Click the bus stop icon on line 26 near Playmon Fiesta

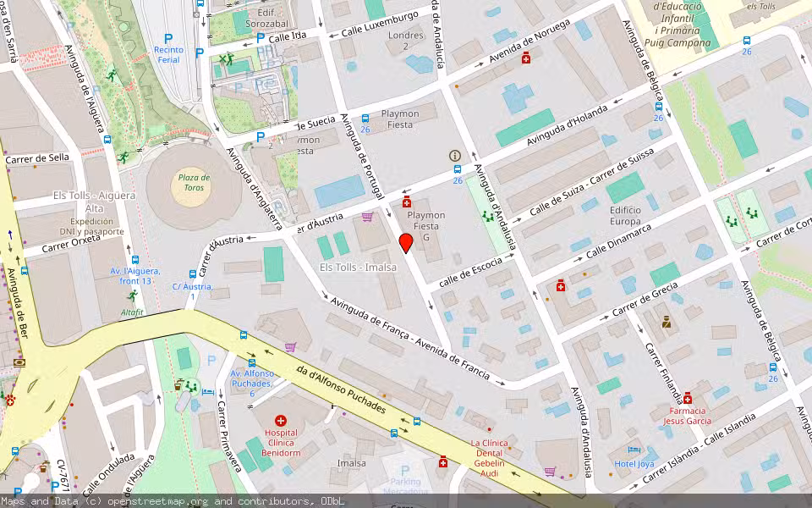(x=457, y=169)
